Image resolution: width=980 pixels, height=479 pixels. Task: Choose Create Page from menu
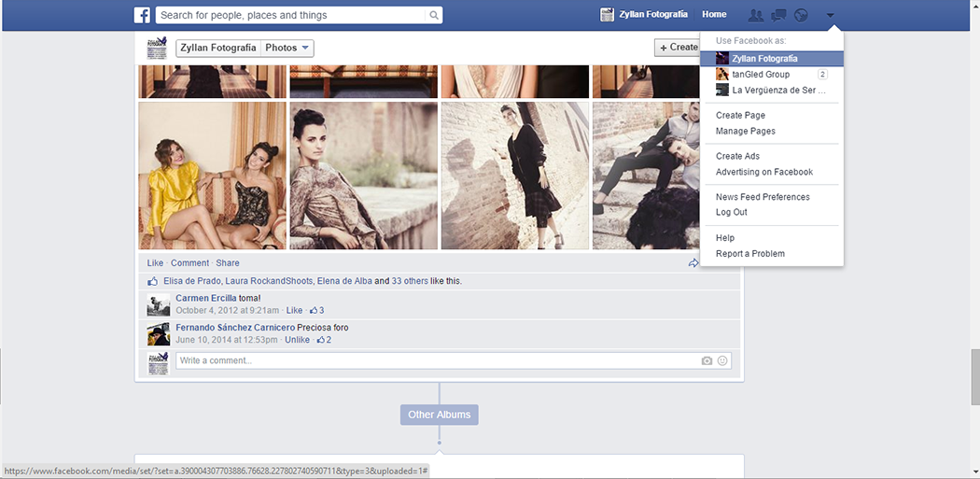click(x=741, y=115)
